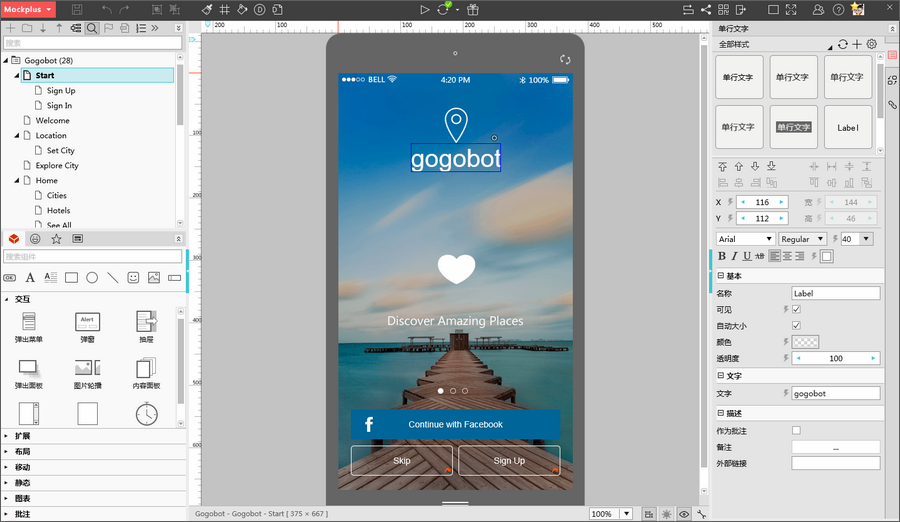Collapse the Home tree node
This screenshot has height=522, width=900.
tap(17, 180)
